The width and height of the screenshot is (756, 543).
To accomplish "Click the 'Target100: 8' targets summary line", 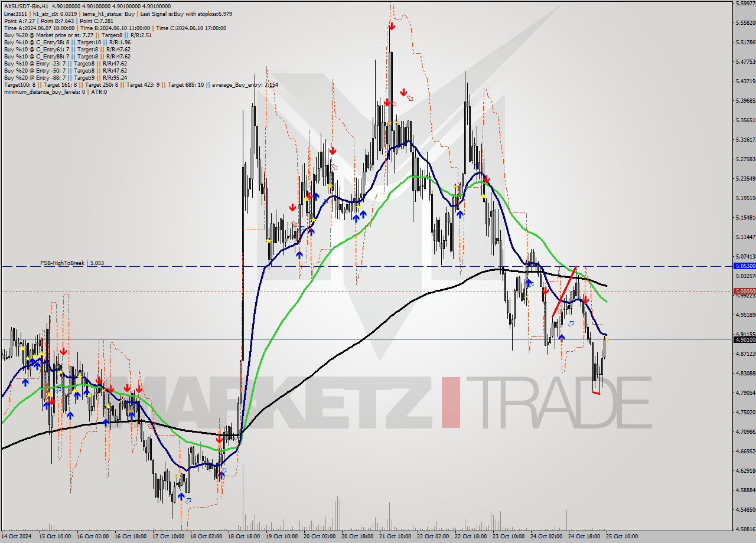I will 141,84.
